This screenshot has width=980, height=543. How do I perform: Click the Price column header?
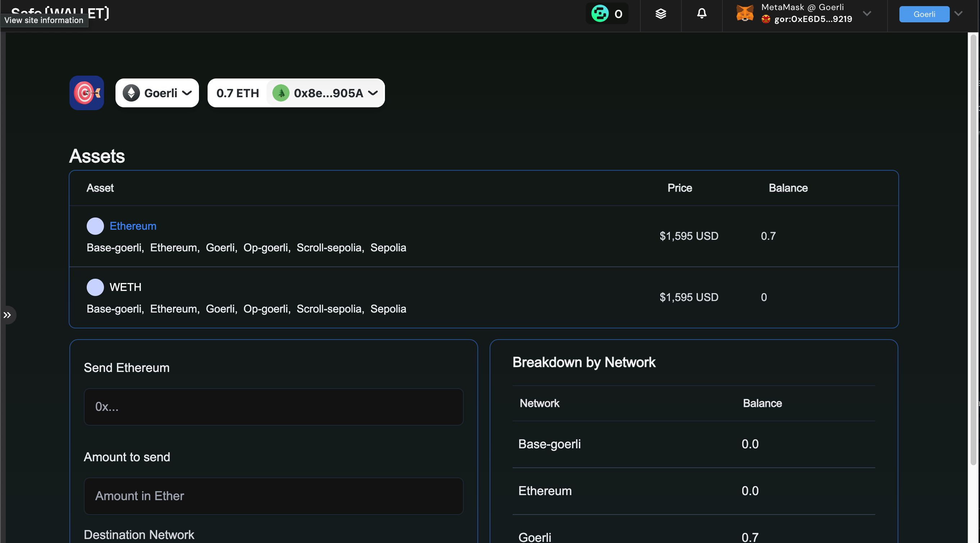click(680, 188)
